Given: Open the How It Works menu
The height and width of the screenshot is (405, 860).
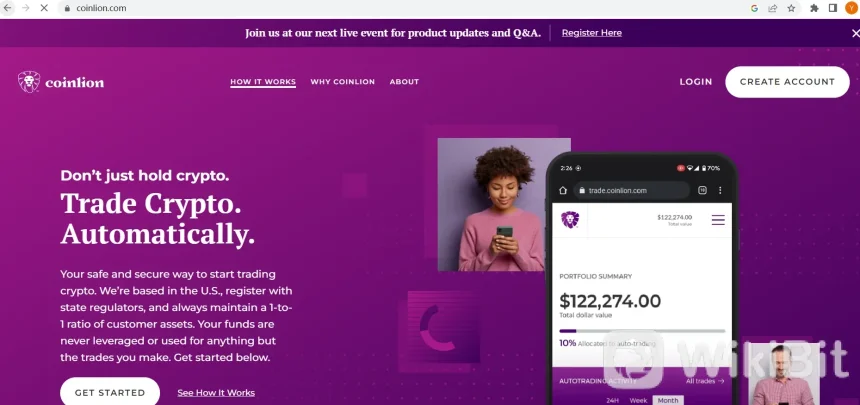Looking at the screenshot, I should click(263, 82).
